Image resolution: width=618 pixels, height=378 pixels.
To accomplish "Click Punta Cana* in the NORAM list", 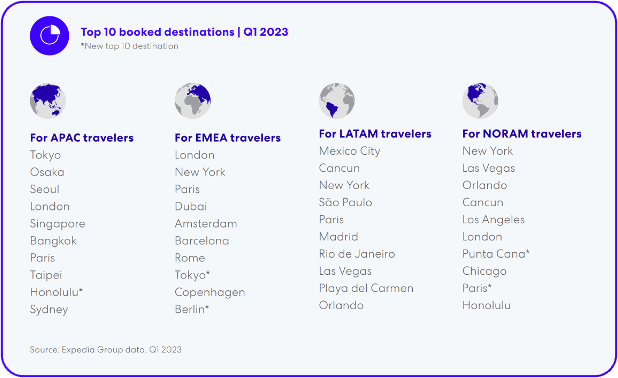I will (x=496, y=254).
